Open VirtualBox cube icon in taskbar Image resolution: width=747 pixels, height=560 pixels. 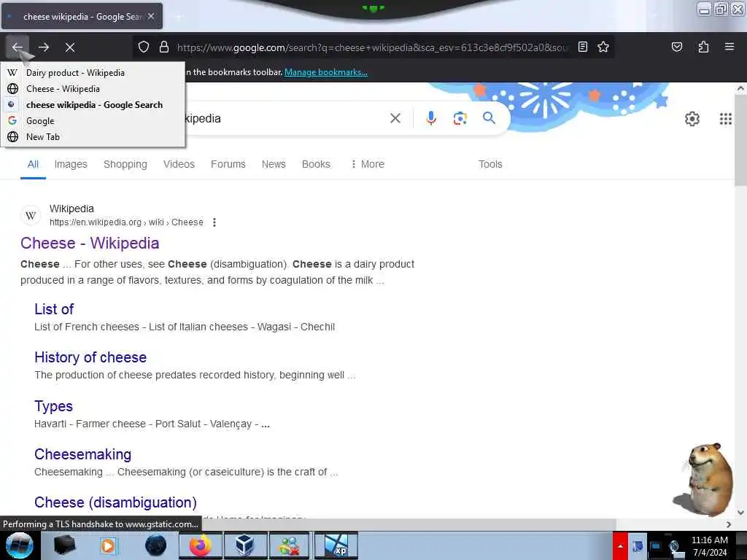[x=244, y=545]
